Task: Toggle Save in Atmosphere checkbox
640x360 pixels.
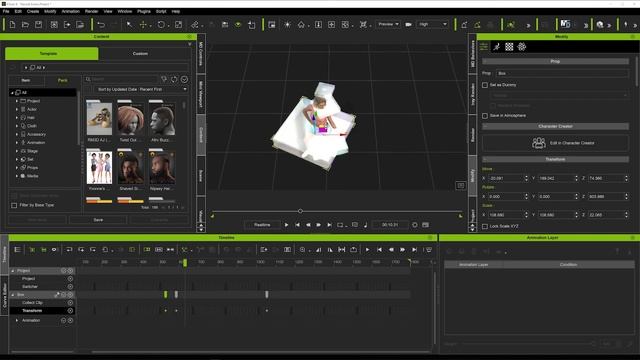Action: click(x=485, y=116)
